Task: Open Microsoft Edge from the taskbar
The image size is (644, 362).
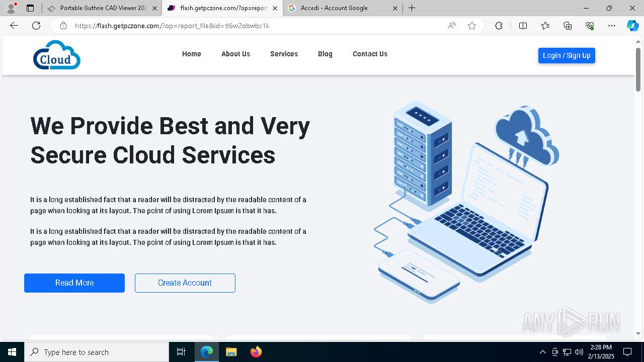Action: [207, 352]
